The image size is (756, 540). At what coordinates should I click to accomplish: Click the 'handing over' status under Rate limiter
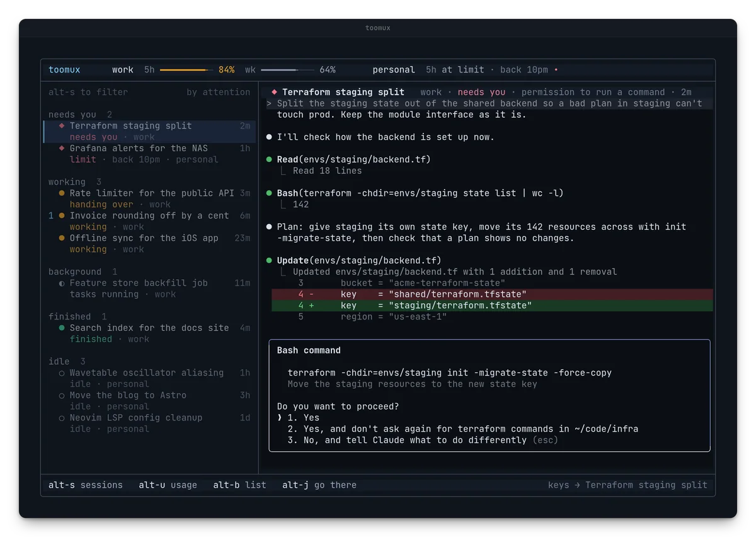(101, 205)
